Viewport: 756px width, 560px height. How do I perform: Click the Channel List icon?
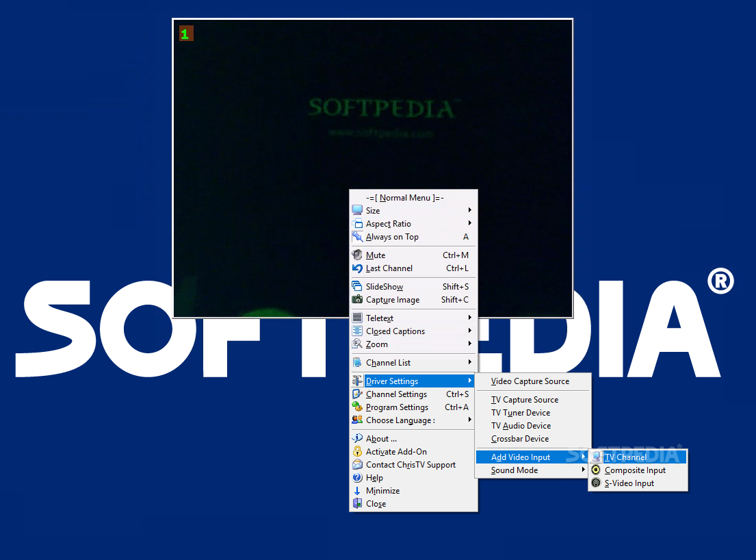(357, 361)
